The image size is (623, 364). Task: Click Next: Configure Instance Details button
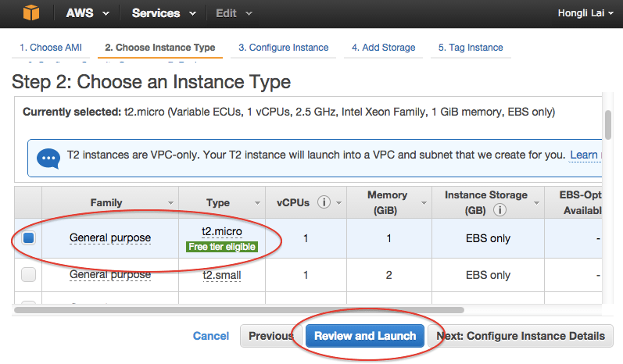pyautogui.click(x=521, y=336)
